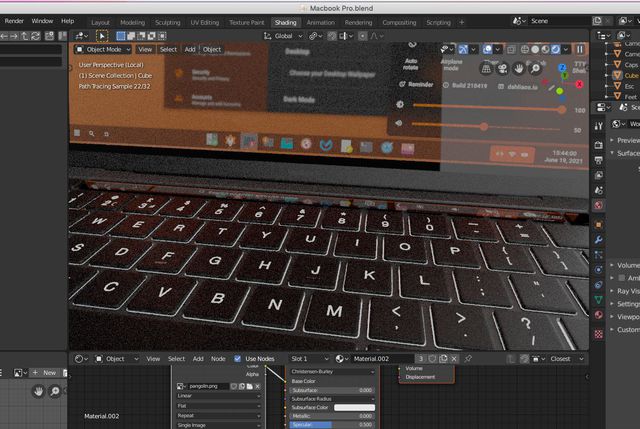This screenshot has height=429, width=640.
Task: Click New button in image editor
Action: coord(44,373)
